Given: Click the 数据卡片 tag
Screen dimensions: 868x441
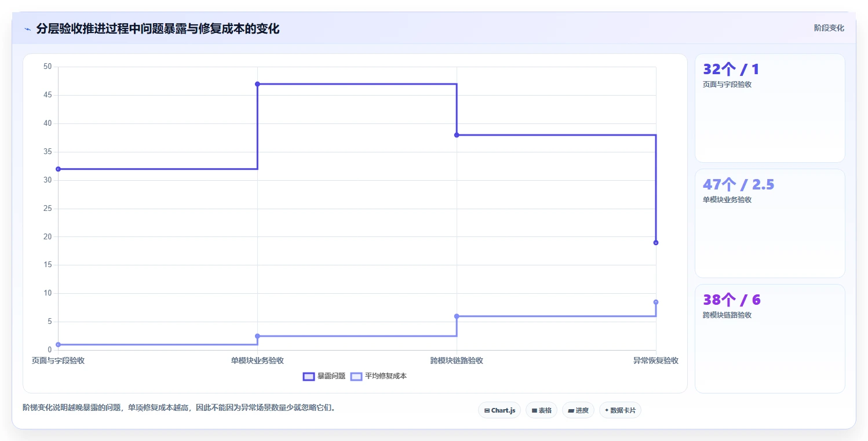Looking at the screenshot, I should pyautogui.click(x=620, y=410).
